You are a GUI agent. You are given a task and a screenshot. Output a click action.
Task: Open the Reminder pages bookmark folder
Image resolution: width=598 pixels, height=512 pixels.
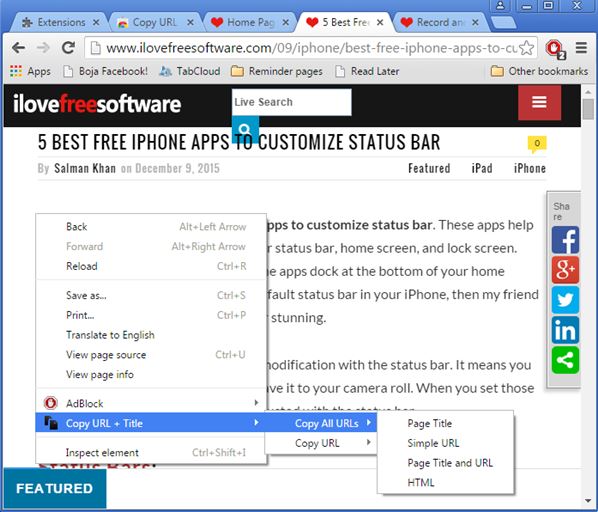(x=277, y=71)
